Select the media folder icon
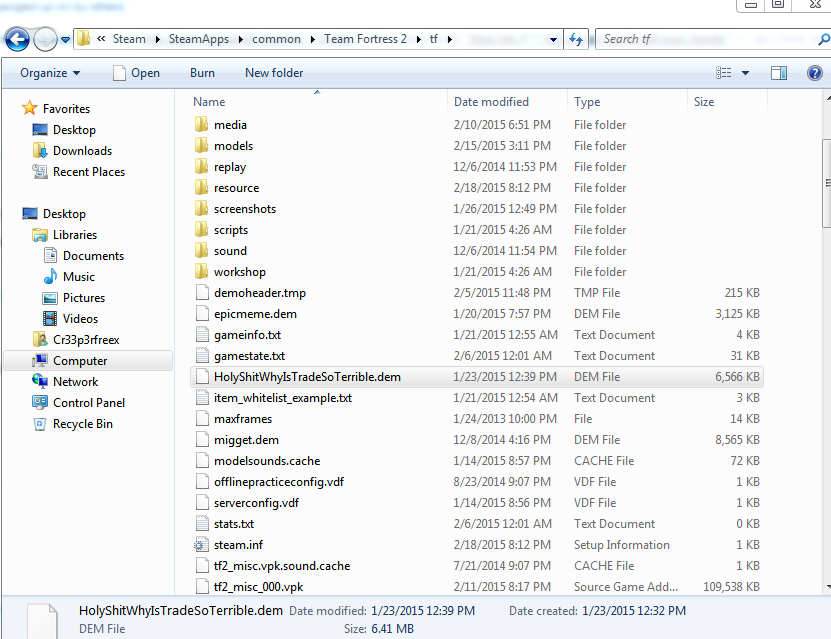Viewport: 831px width, 639px height. (201, 125)
